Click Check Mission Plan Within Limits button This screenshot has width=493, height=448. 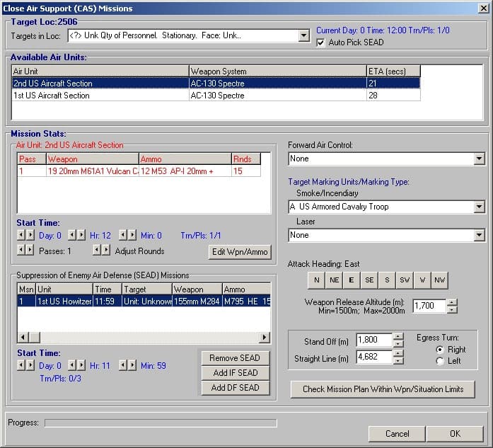point(383,389)
